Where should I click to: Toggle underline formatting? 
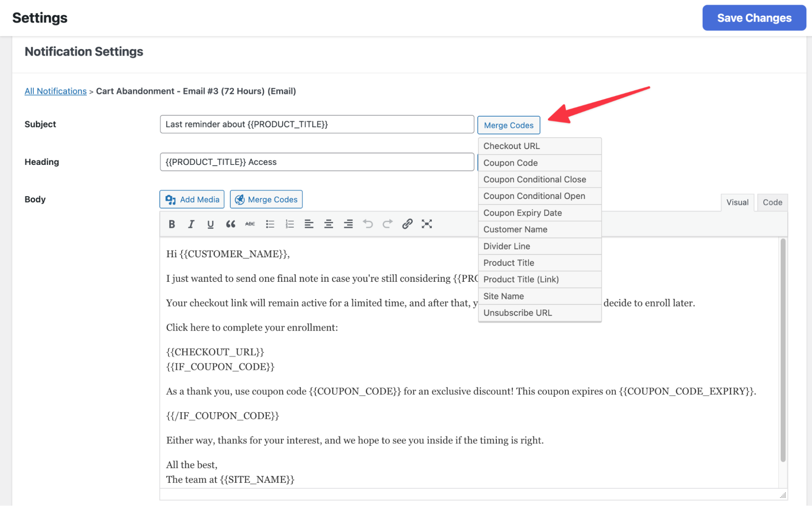pyautogui.click(x=210, y=224)
